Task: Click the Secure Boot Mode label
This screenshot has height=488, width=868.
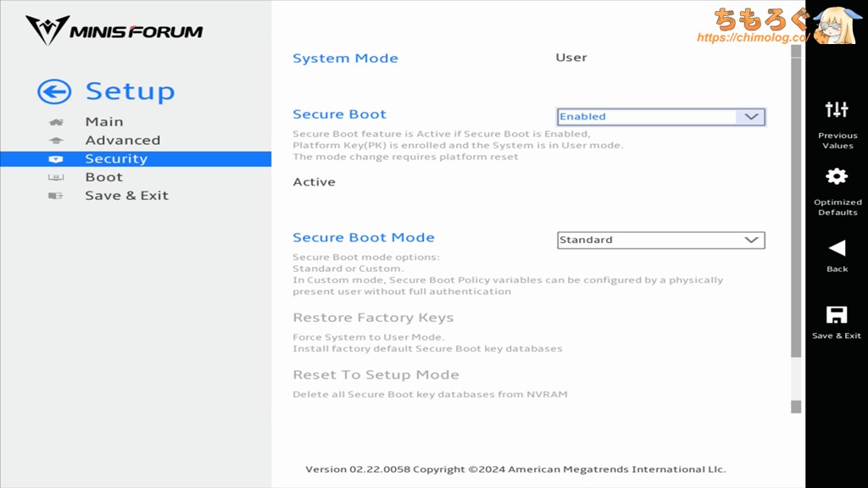Action: 363,238
